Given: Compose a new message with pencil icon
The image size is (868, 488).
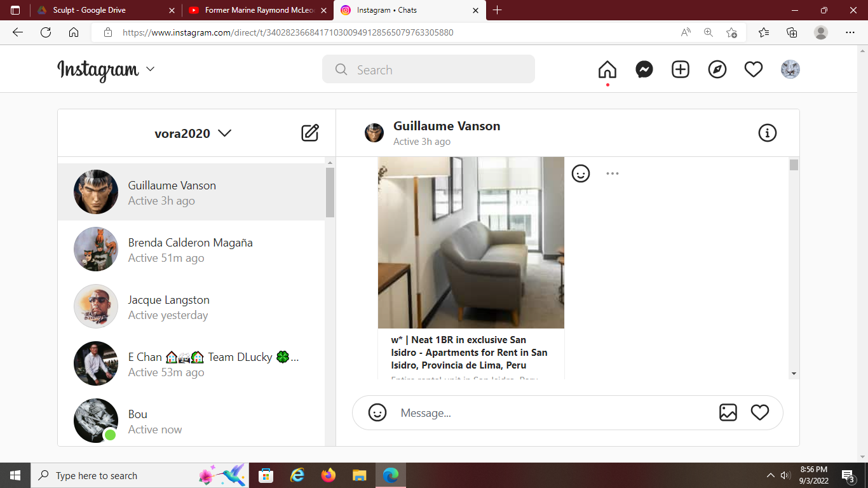Looking at the screenshot, I should click(x=310, y=133).
